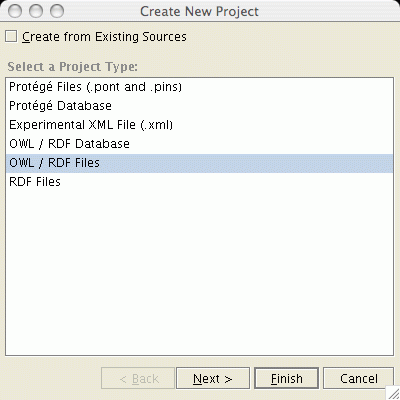Select Experimental XML File (.xml) entry
This screenshot has height=400, width=400.
tap(199, 125)
